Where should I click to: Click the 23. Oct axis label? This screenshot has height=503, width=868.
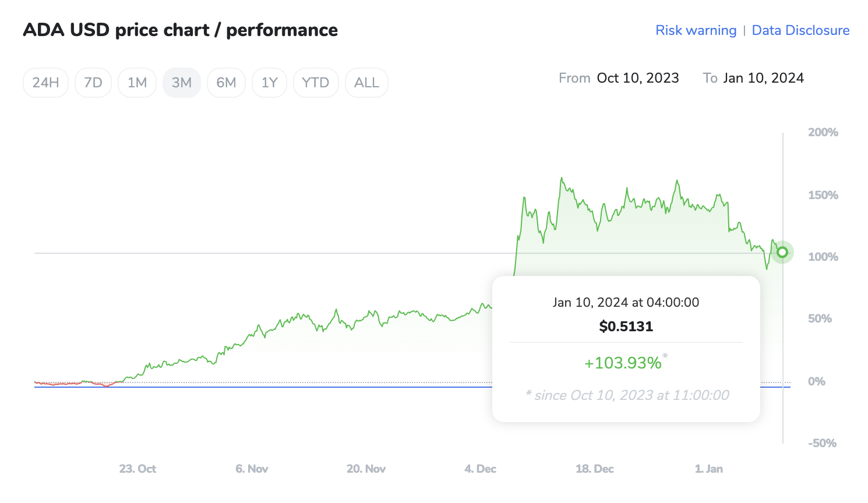coord(137,469)
